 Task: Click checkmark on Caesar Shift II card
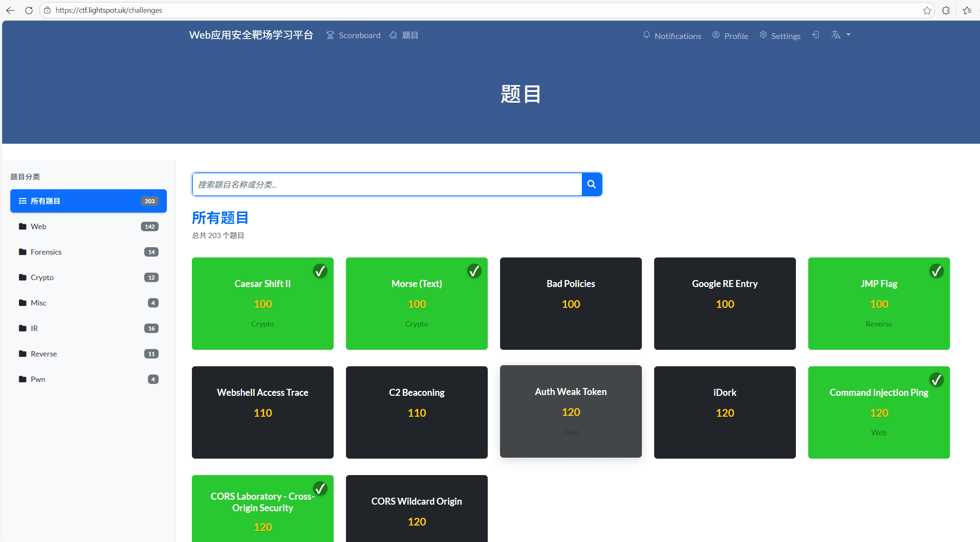point(320,271)
